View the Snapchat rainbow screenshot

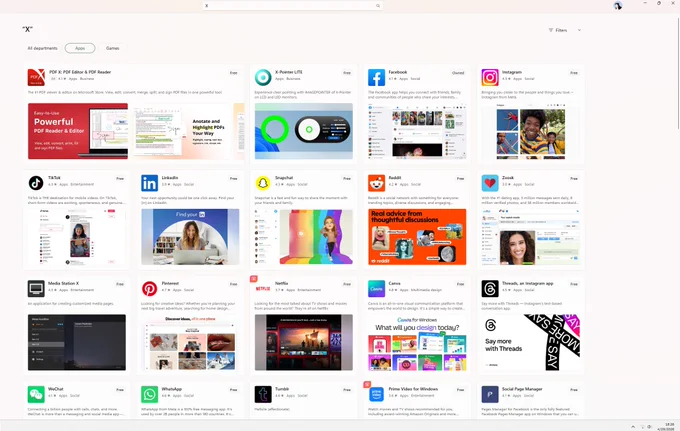coord(304,237)
